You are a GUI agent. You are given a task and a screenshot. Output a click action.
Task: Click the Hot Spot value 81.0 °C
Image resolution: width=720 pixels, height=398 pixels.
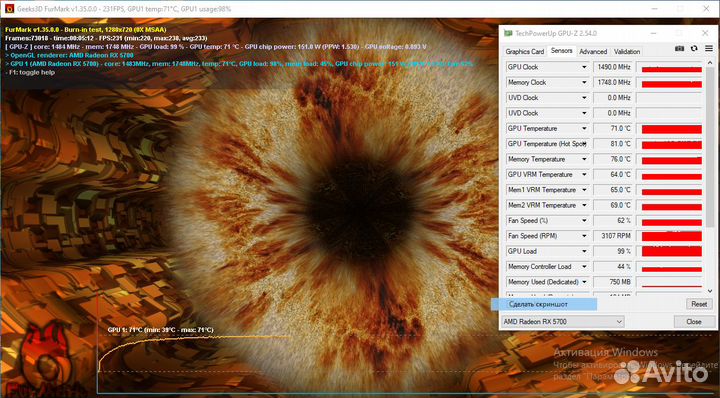[x=613, y=144]
